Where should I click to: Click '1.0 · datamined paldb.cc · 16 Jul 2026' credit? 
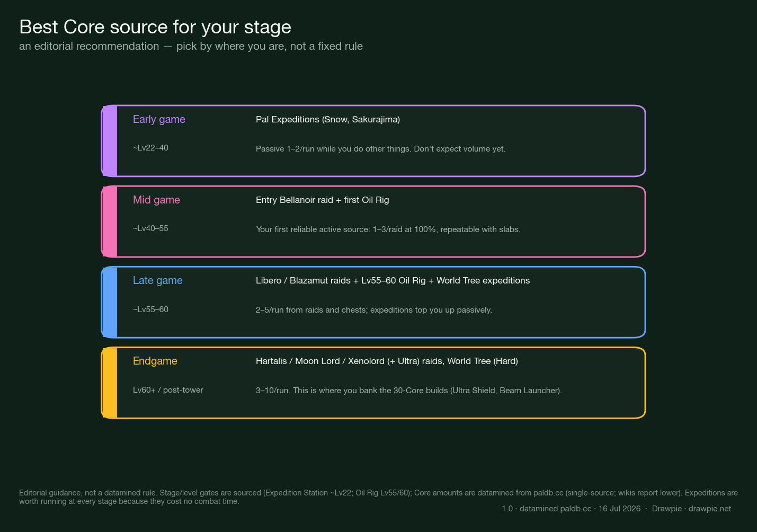[x=571, y=509]
